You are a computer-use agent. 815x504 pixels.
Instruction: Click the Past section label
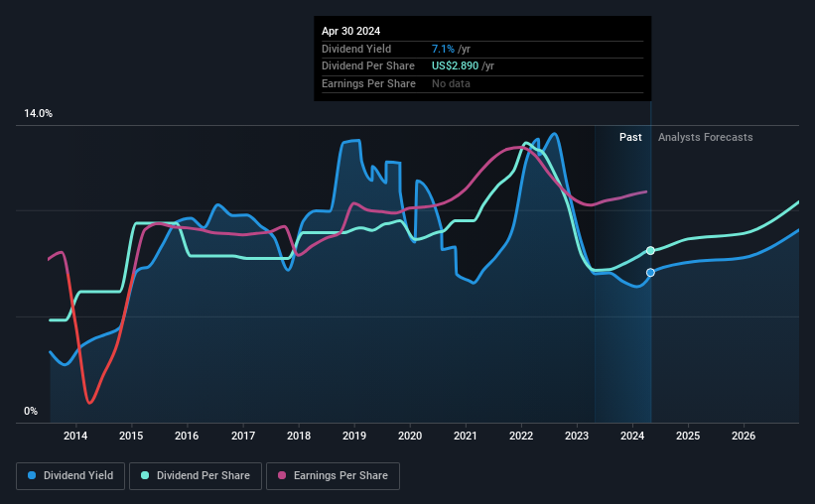click(630, 137)
